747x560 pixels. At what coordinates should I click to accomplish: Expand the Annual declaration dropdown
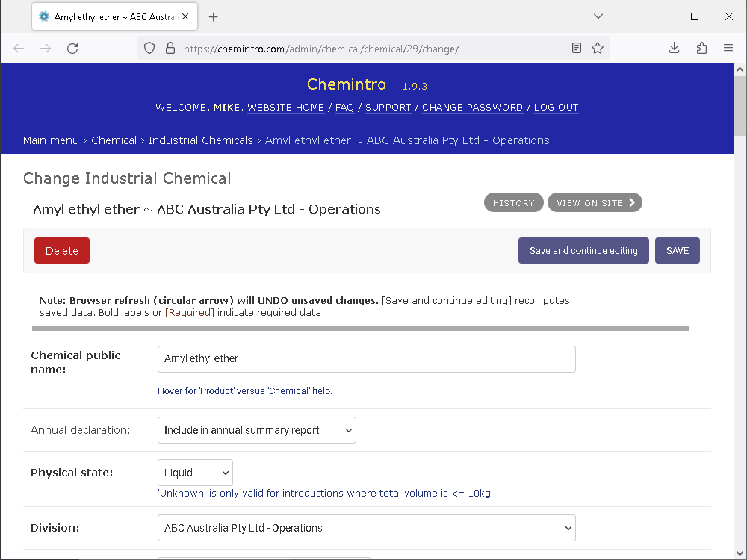(257, 430)
